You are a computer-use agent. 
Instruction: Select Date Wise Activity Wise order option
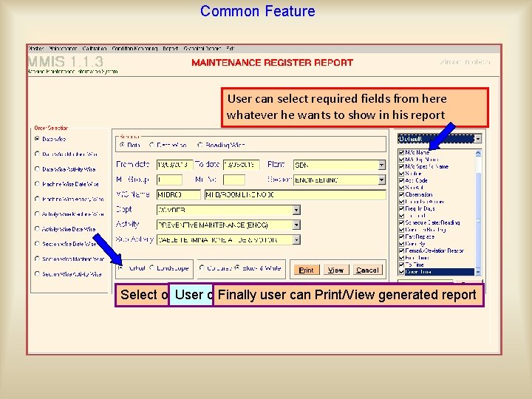pos(38,168)
